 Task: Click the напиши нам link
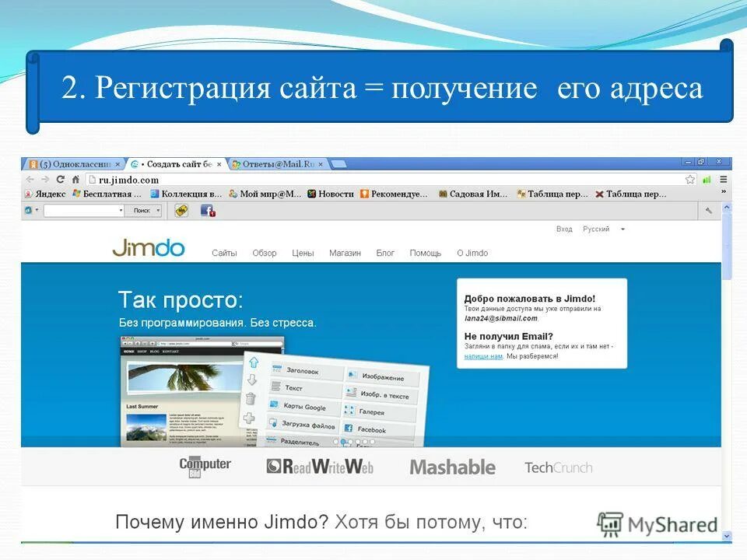tap(483, 356)
